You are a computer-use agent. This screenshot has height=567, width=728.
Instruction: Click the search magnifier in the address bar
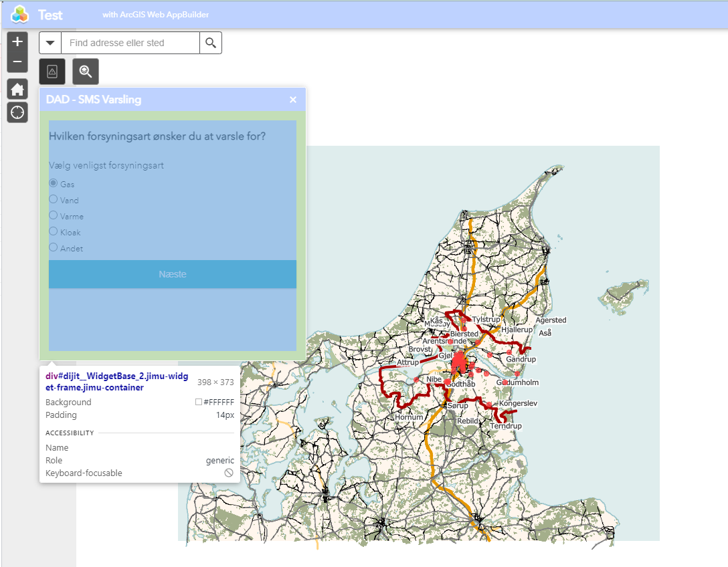pyautogui.click(x=211, y=42)
